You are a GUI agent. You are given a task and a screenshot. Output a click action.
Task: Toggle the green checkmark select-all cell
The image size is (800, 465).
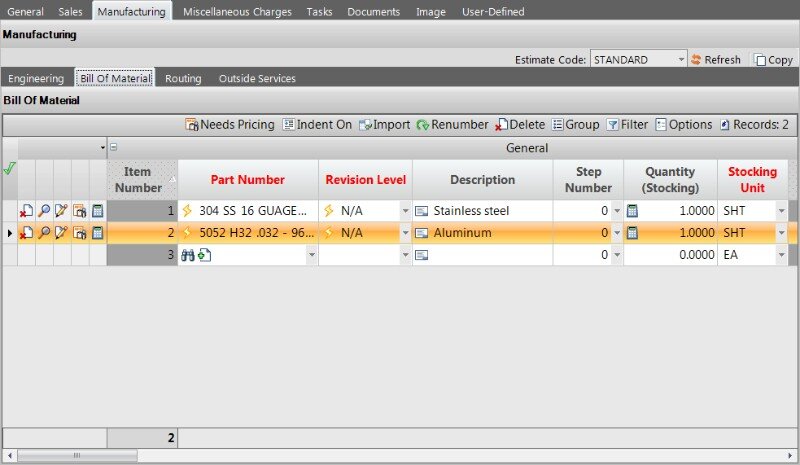click(x=10, y=169)
